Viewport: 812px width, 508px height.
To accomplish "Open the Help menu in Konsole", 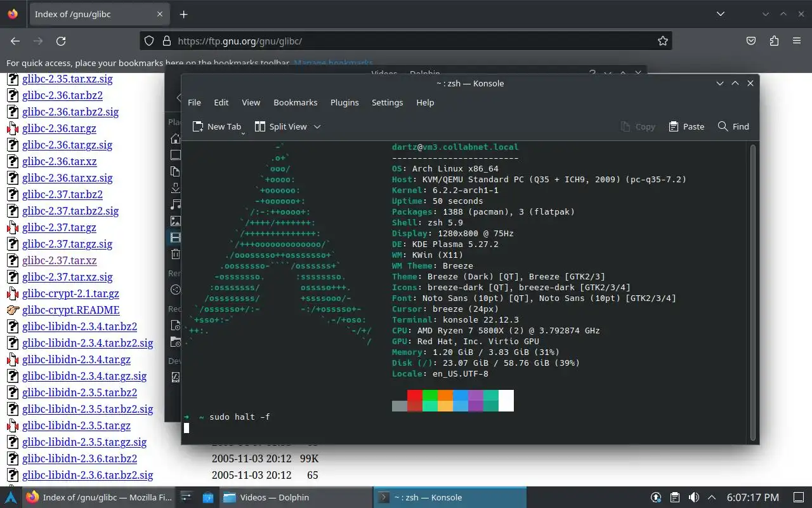I will [425, 102].
